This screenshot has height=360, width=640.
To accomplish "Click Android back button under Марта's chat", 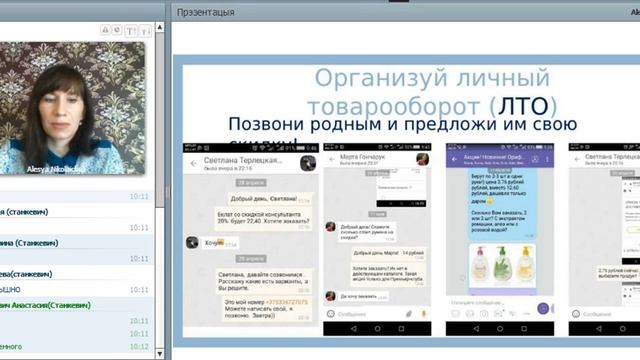I will point(353,329).
